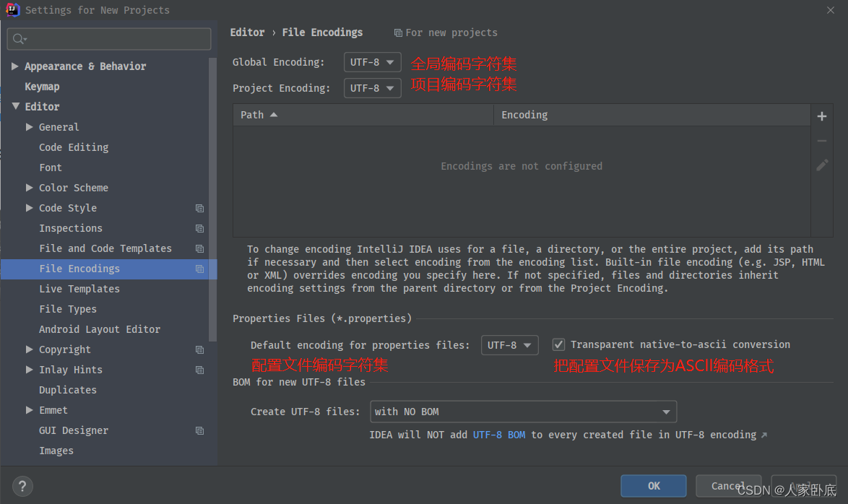Click the project icon next to GUI Designer
Screen dimensions: 848x504
(199, 430)
